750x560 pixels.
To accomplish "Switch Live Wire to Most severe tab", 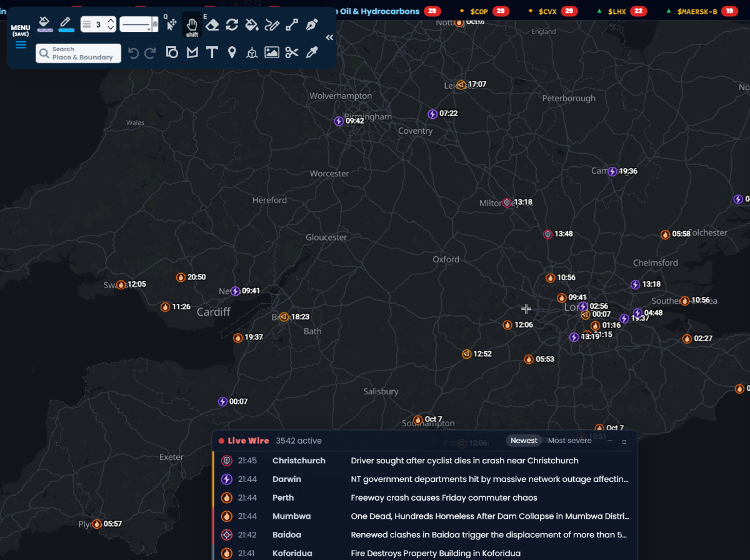I will pos(569,441).
